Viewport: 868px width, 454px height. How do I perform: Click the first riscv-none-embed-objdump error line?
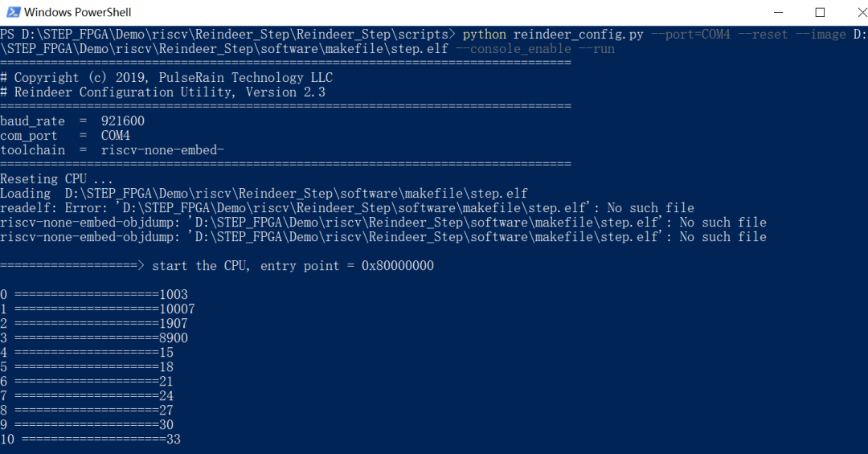click(383, 222)
